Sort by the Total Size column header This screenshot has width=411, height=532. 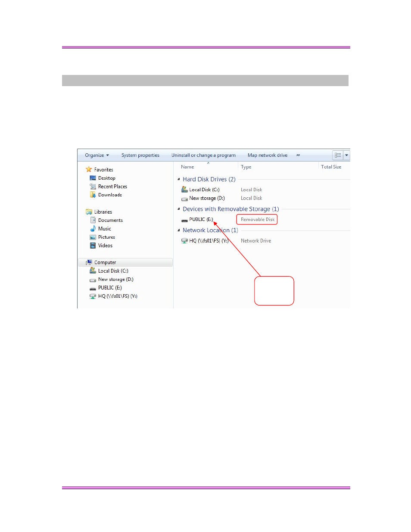(x=331, y=167)
